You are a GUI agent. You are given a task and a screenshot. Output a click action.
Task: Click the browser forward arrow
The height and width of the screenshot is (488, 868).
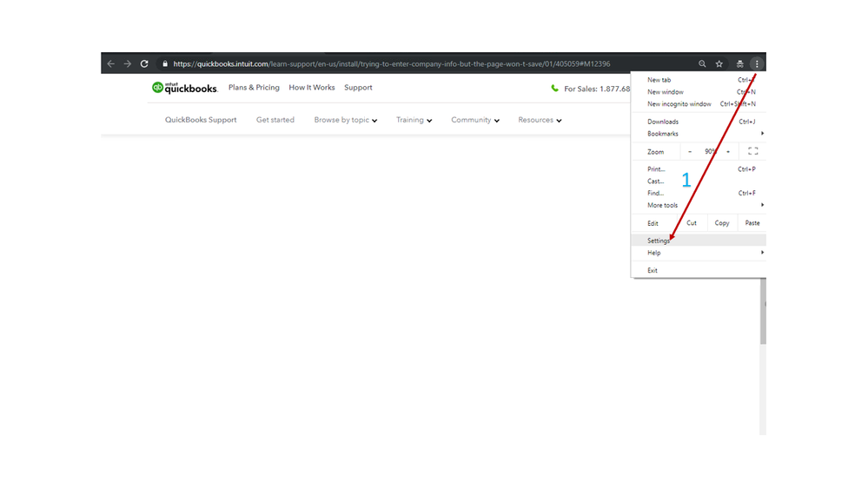(x=128, y=63)
